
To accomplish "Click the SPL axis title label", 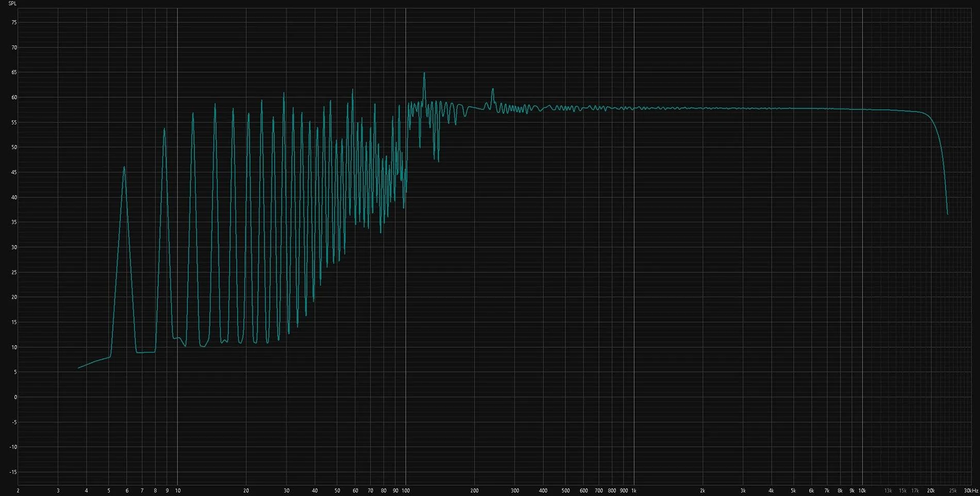I will coord(12,4).
